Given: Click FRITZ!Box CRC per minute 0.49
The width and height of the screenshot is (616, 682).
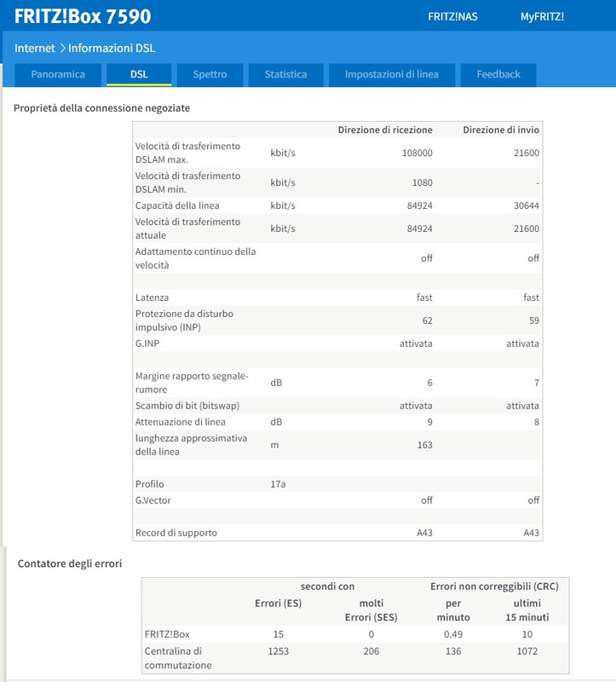Looking at the screenshot, I should (x=453, y=634).
